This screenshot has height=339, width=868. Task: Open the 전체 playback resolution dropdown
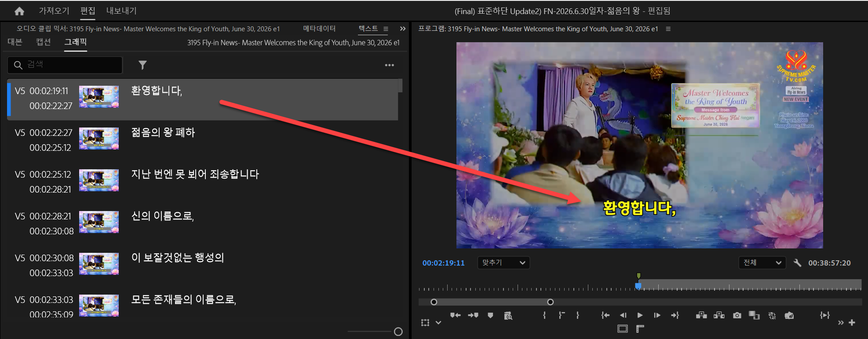(x=762, y=262)
